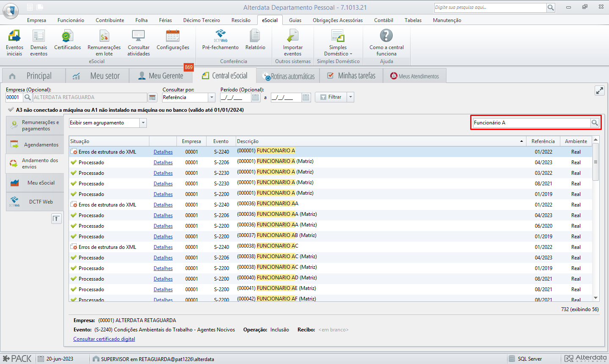
Task: Open Detalhes for S-2240 FUNCIONARIO A row
Action: pos(163,152)
